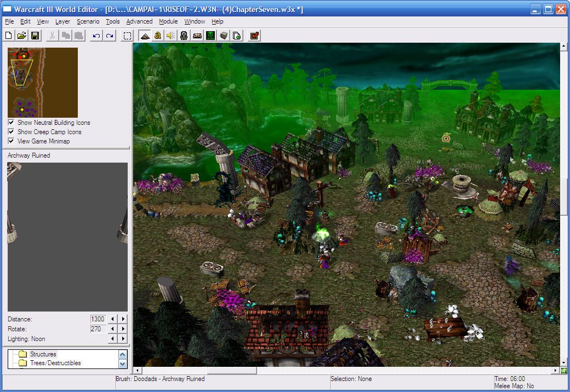Click the Open map folder icon
This screenshot has height=392, width=570.
tap(22, 36)
